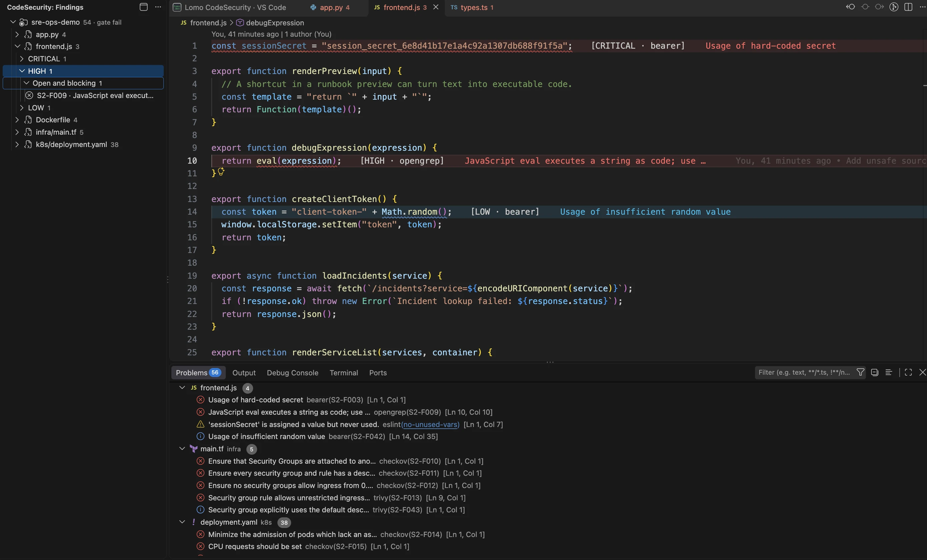Click the infra/main.tf file icon in Findings
Viewport: 927px width, 560px height.
28,132
